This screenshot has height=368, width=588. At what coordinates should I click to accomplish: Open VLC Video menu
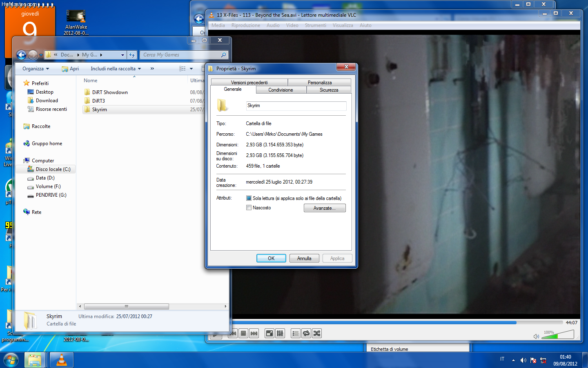292,25
